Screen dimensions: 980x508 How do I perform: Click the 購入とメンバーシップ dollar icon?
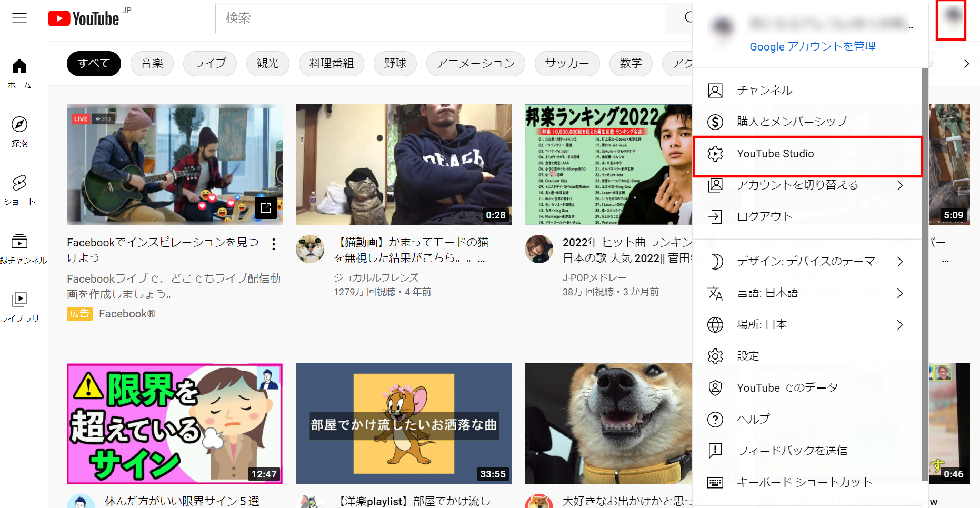point(715,122)
